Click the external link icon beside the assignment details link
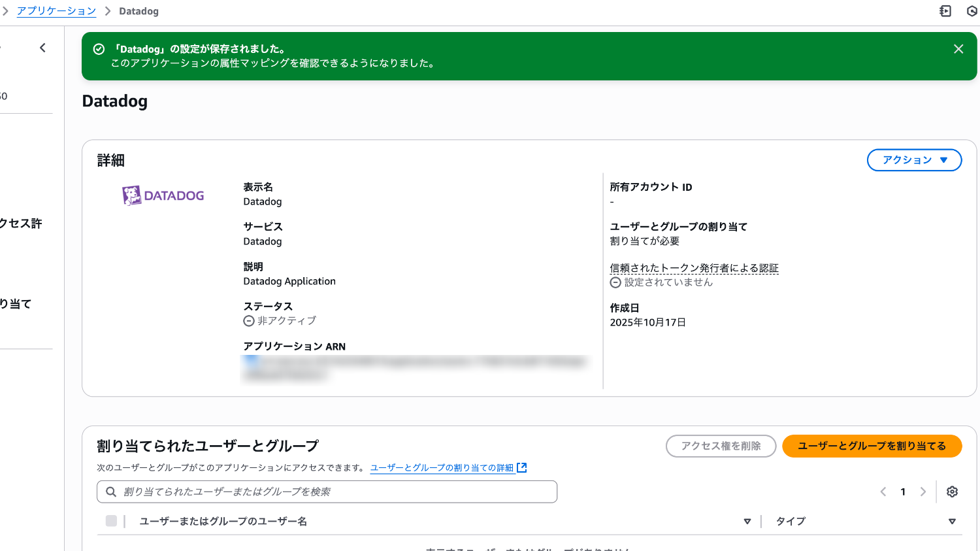The height and width of the screenshot is (551, 980). coord(521,467)
